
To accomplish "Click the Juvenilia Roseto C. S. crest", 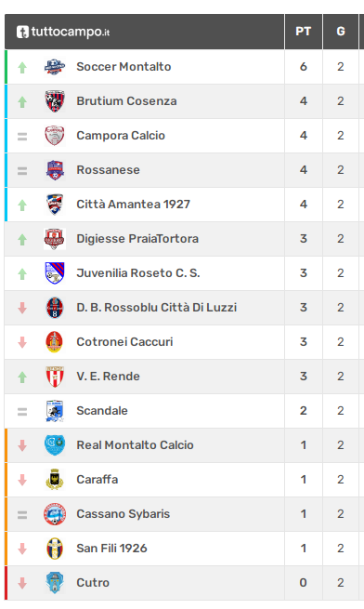I will 55,273.
